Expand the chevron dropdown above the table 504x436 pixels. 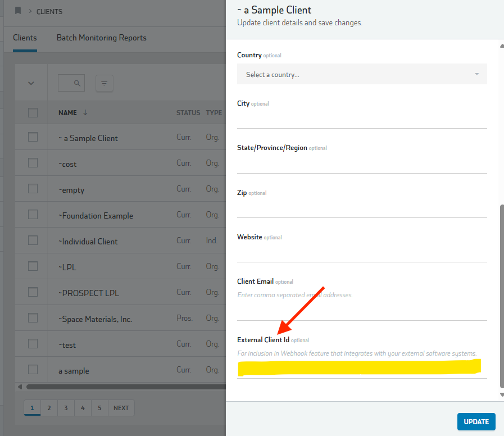(x=31, y=83)
